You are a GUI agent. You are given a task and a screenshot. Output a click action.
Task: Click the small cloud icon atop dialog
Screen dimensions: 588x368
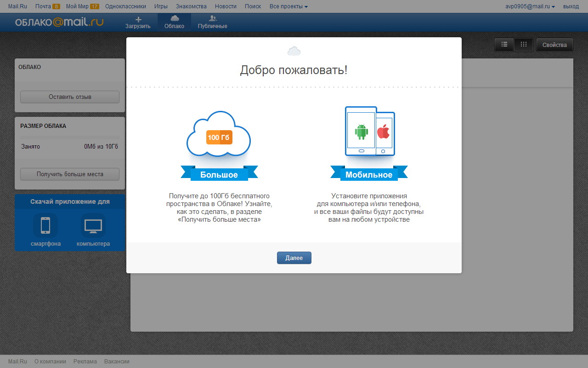[294, 51]
